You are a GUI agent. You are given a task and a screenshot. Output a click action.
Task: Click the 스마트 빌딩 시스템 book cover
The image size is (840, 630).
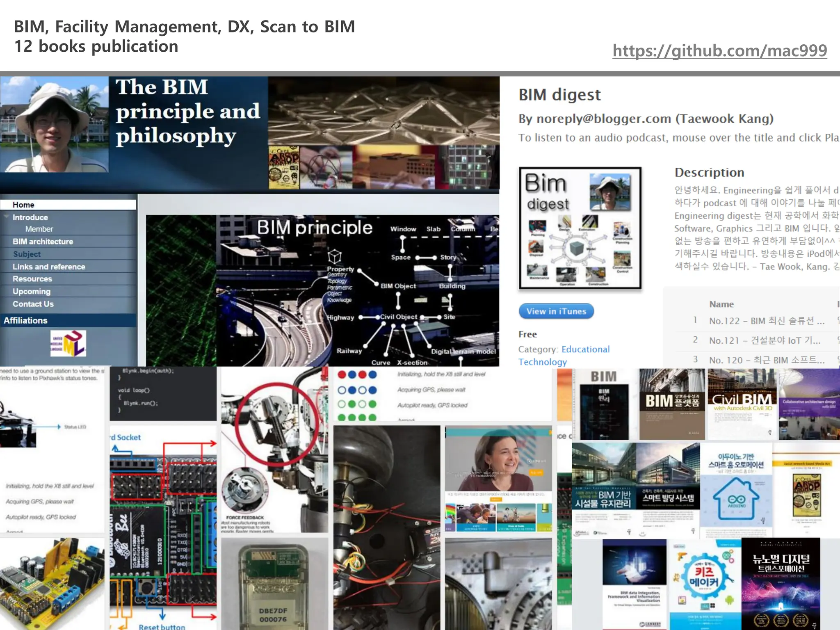[668, 490]
